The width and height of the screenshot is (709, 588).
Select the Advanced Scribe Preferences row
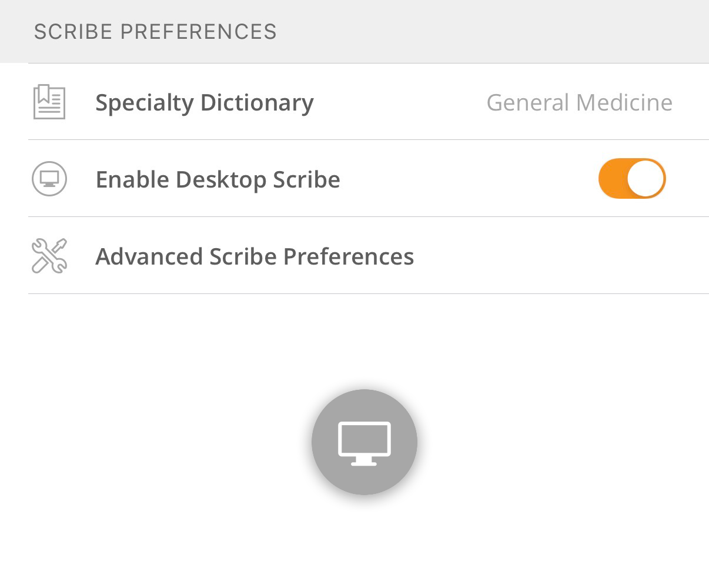[255, 256]
